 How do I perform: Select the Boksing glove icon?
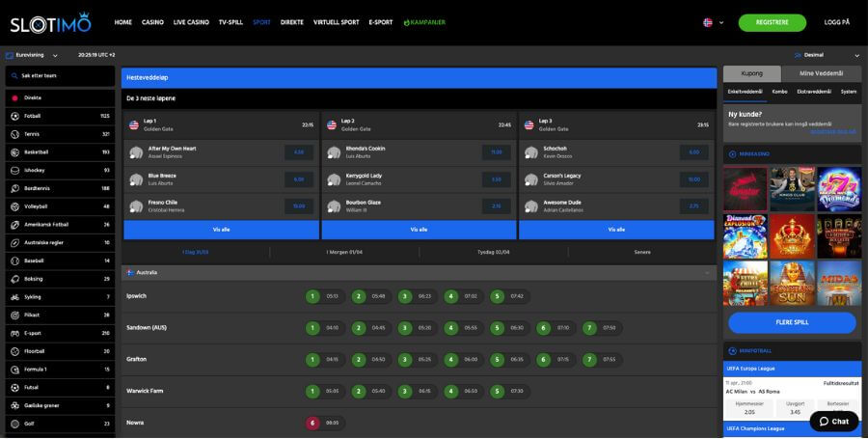tap(14, 279)
